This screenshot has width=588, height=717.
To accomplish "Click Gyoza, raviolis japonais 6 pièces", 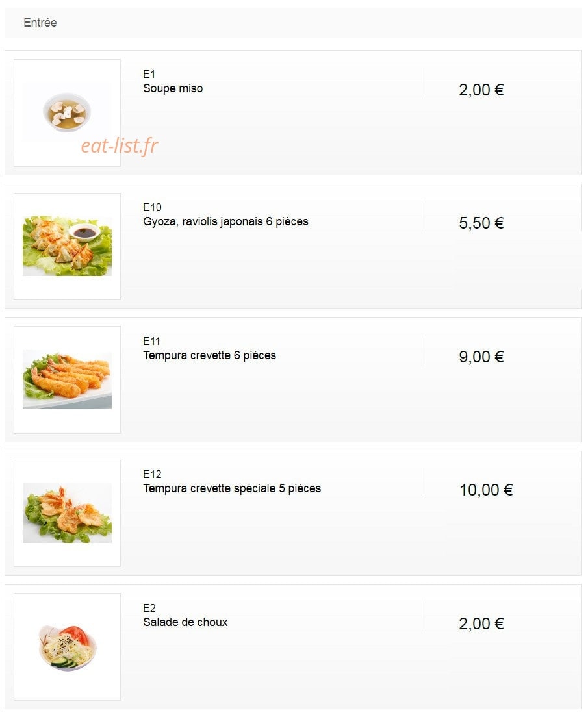I will (225, 221).
